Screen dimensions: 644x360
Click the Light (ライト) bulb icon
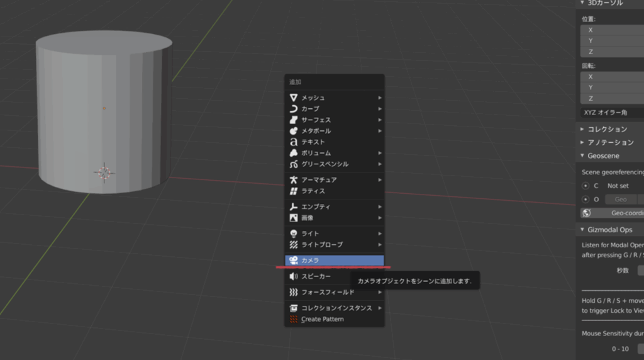click(x=294, y=233)
